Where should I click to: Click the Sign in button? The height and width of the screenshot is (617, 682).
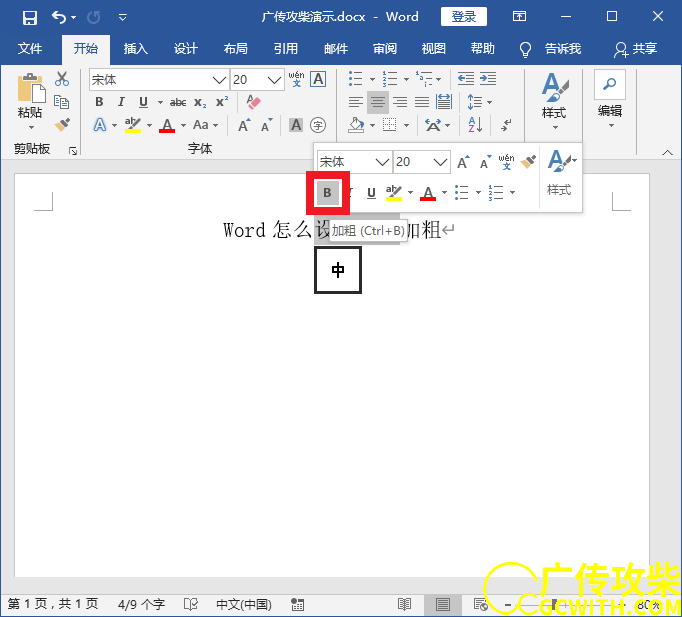[x=464, y=17]
